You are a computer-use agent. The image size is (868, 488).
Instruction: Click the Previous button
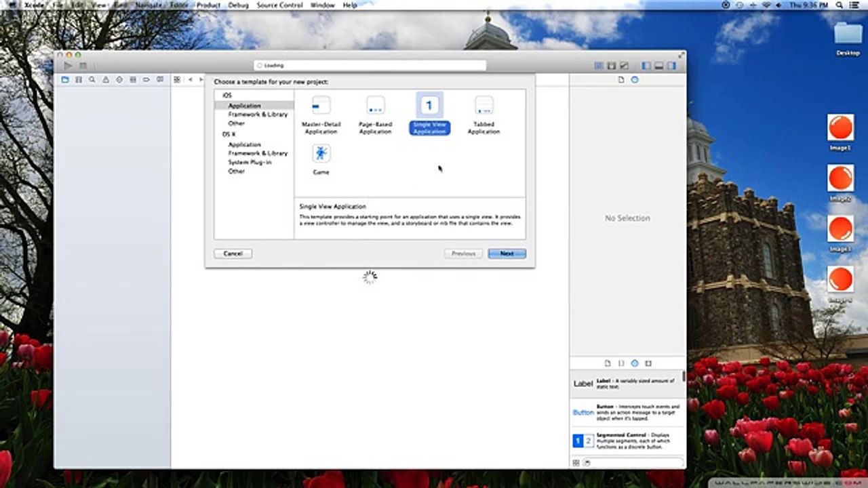(463, 253)
